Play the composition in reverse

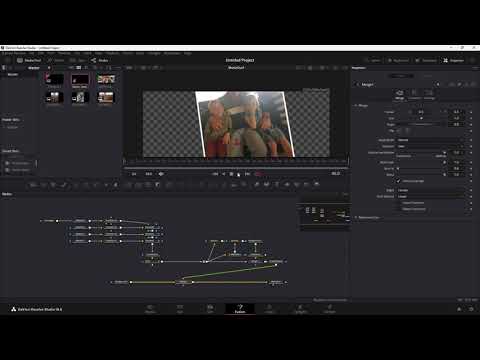[x=224, y=174]
